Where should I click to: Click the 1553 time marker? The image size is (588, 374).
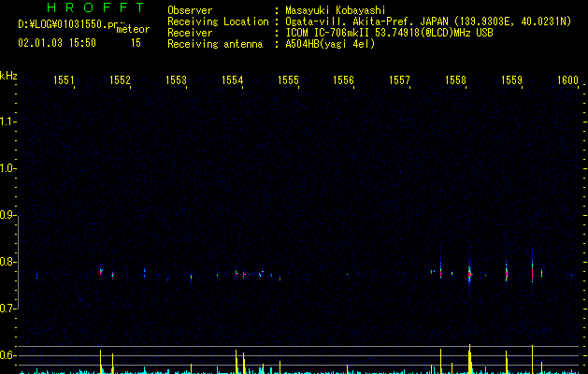(x=176, y=80)
